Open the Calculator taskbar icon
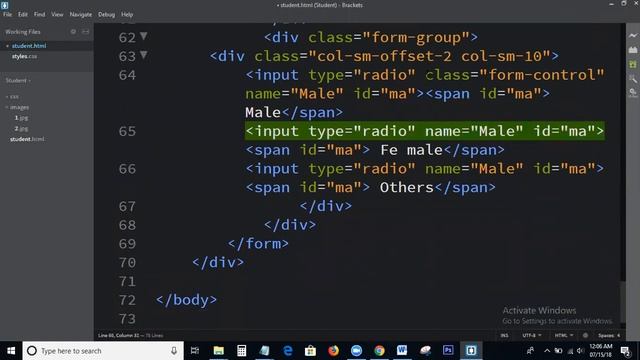 241,351
